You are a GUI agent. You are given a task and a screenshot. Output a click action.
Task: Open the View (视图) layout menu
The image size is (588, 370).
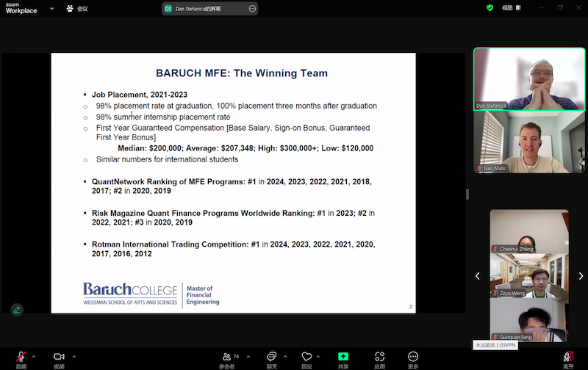click(x=512, y=8)
